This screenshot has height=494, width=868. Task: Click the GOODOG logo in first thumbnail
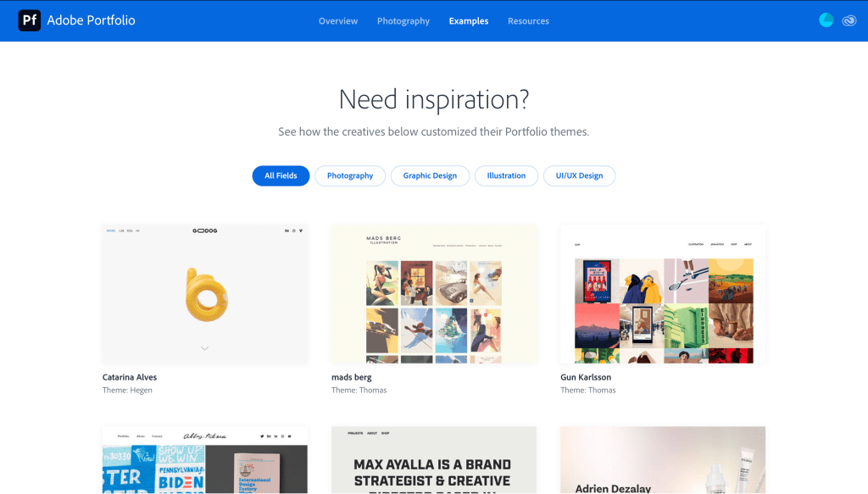pos(204,230)
